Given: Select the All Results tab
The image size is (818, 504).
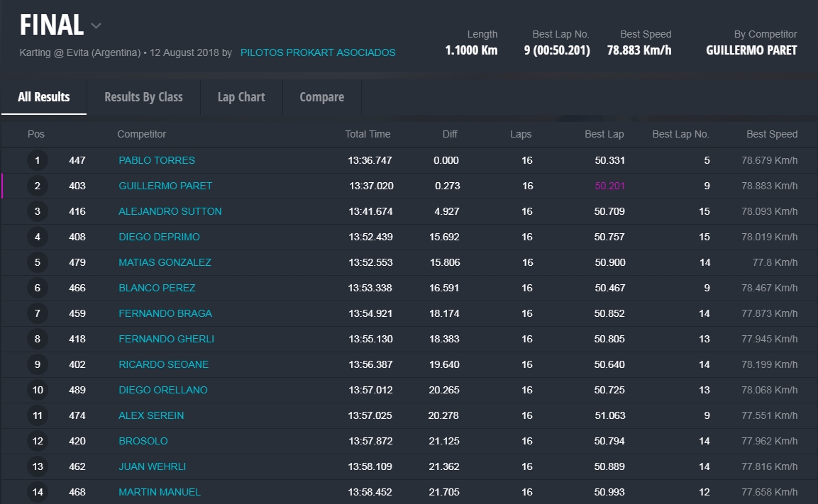Looking at the screenshot, I should click(x=44, y=97).
